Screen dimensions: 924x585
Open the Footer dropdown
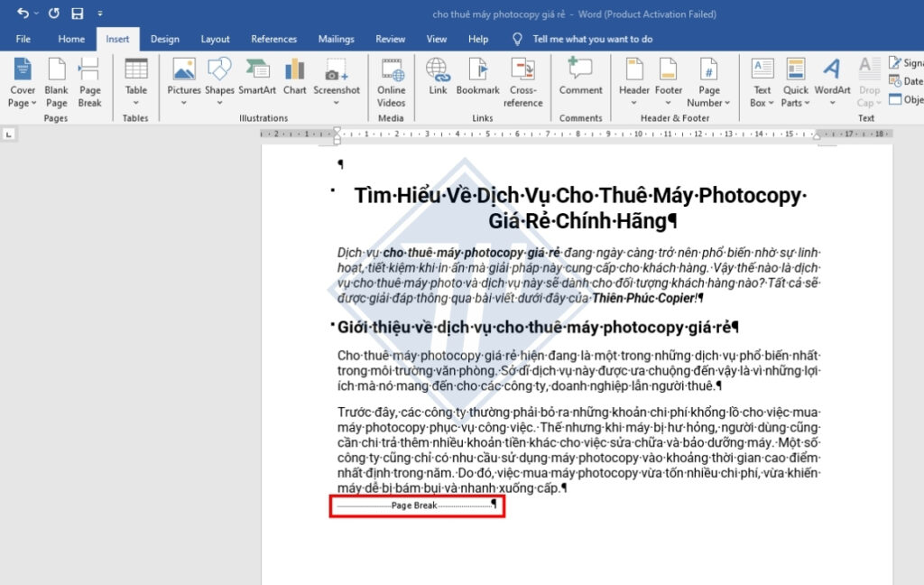pyautogui.click(x=669, y=82)
